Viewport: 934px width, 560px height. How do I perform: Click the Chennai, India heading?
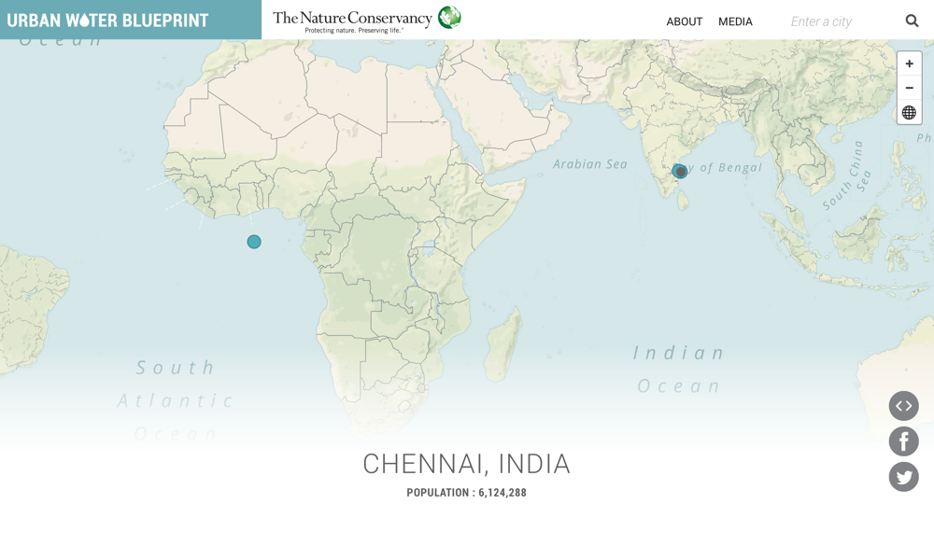click(466, 464)
